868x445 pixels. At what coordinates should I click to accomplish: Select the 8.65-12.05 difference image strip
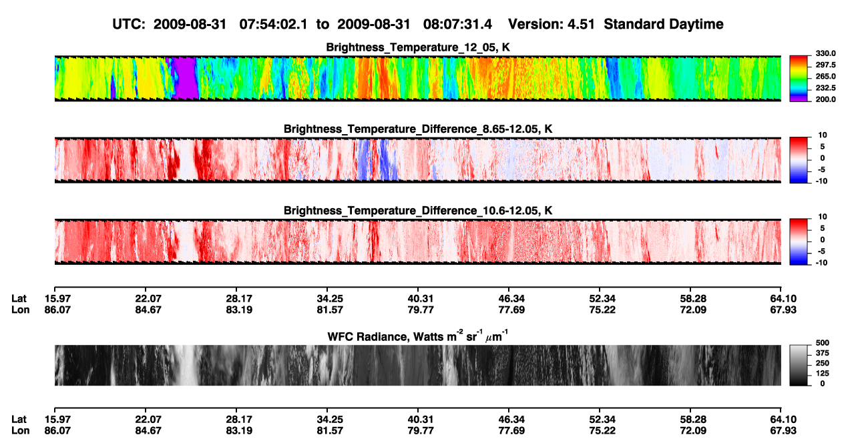coord(417,160)
